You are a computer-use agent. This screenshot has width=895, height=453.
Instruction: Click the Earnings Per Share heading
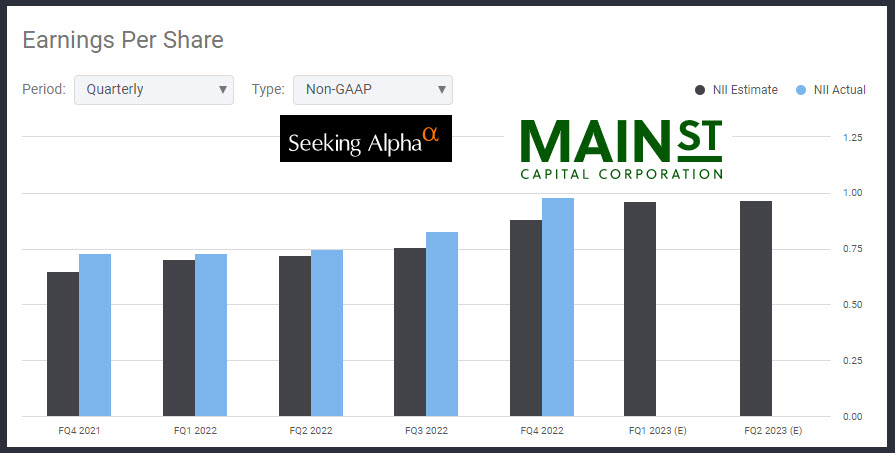click(x=122, y=40)
